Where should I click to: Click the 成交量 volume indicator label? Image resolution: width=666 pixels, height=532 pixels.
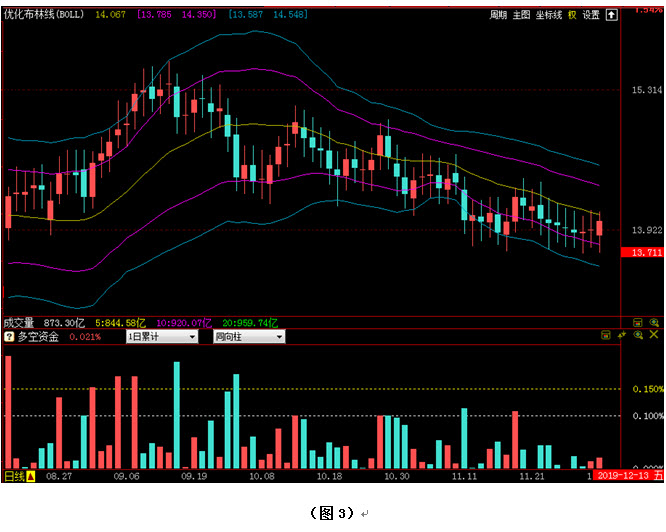point(19,324)
